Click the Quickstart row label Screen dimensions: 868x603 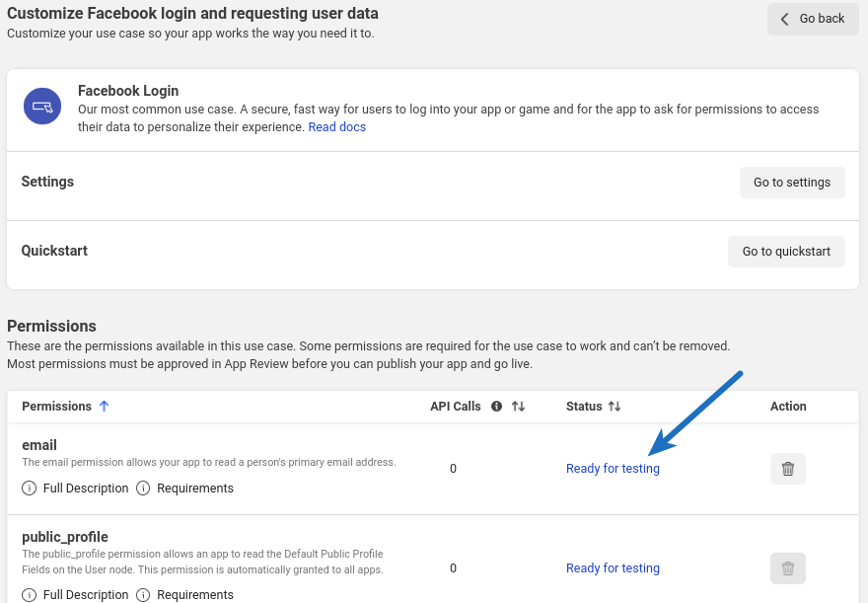pyautogui.click(x=54, y=251)
